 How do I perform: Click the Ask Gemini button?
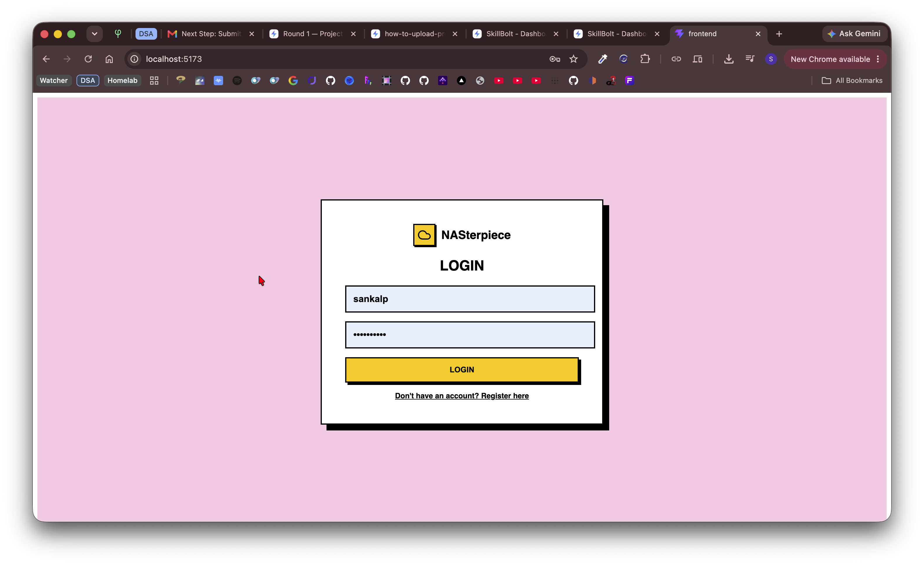click(854, 34)
